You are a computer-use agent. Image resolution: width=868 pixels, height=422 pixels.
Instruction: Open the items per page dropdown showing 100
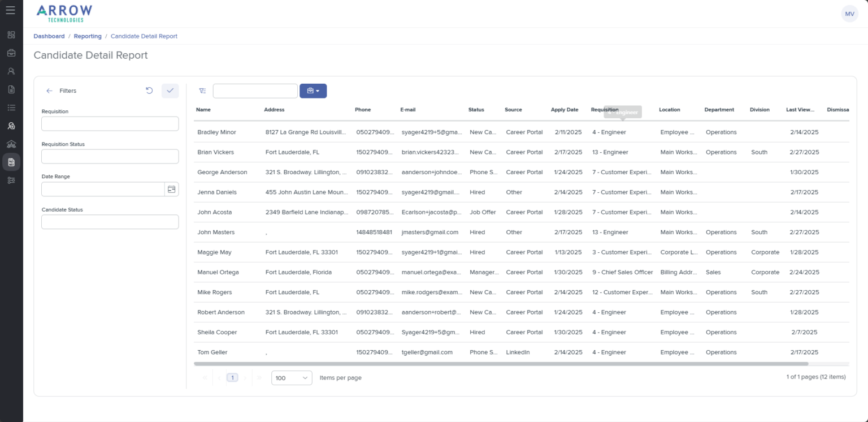tap(292, 377)
